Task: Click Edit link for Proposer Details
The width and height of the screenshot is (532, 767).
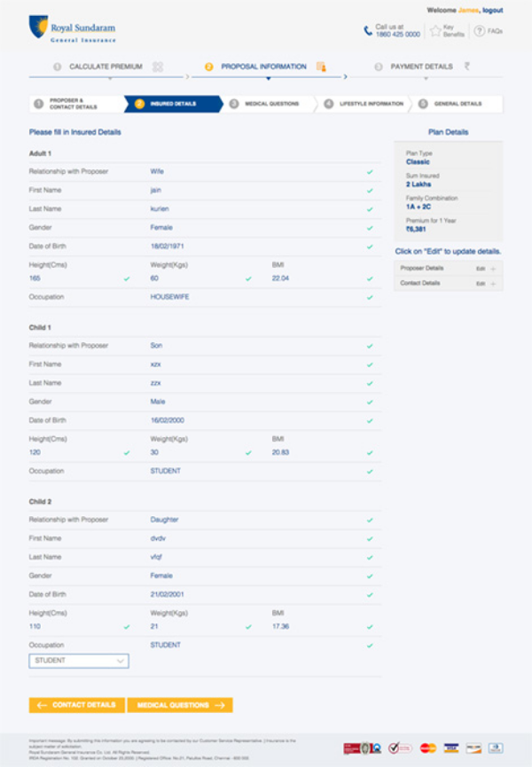Action: [x=480, y=268]
